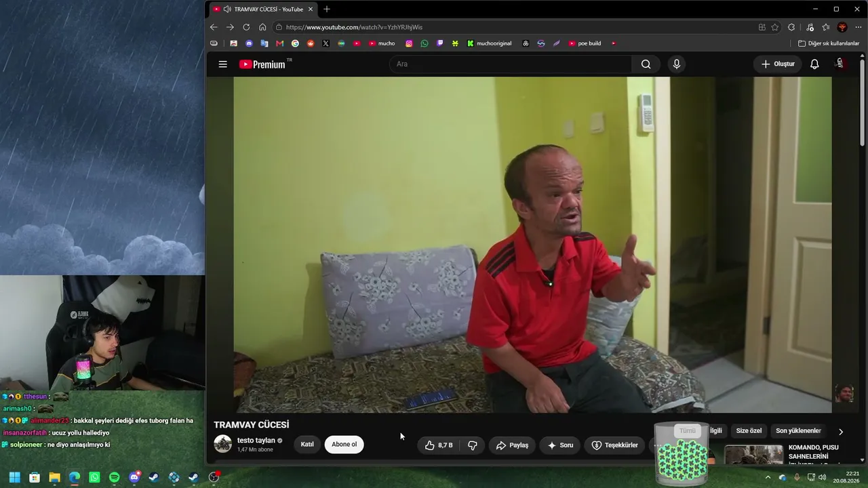Open the X (Twitter) bookmark
Image resolution: width=868 pixels, height=488 pixels.
pyautogui.click(x=325, y=43)
